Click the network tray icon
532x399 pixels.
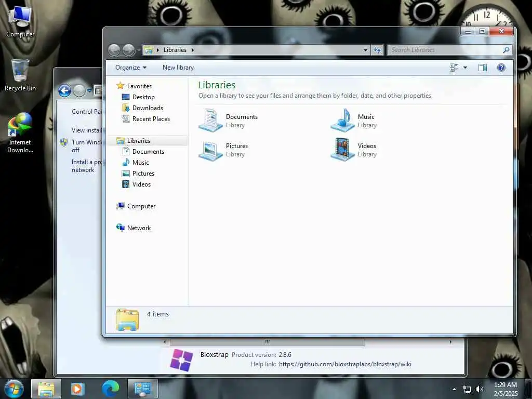tap(467, 389)
